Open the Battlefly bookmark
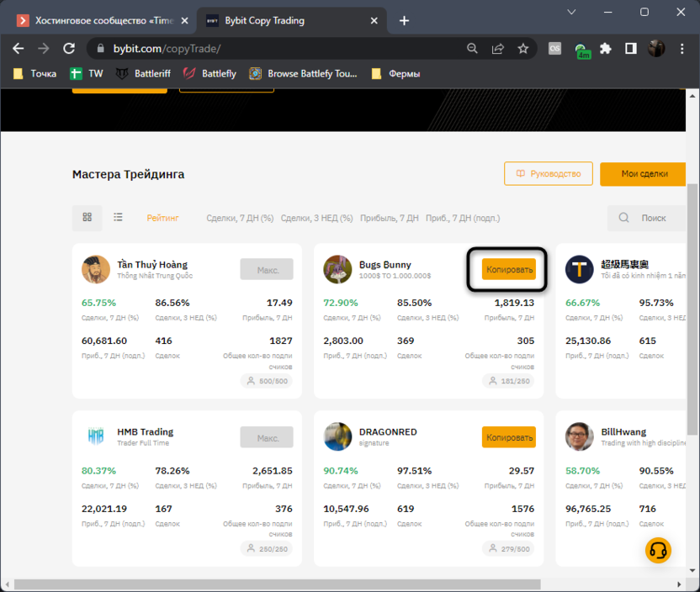This screenshot has width=700, height=592. (210, 74)
